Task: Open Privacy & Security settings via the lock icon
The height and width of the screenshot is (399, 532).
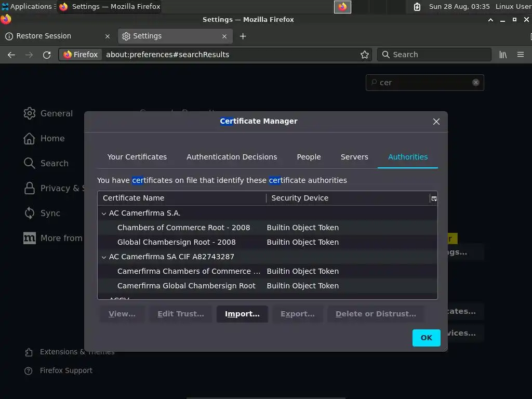Action: pos(30,188)
